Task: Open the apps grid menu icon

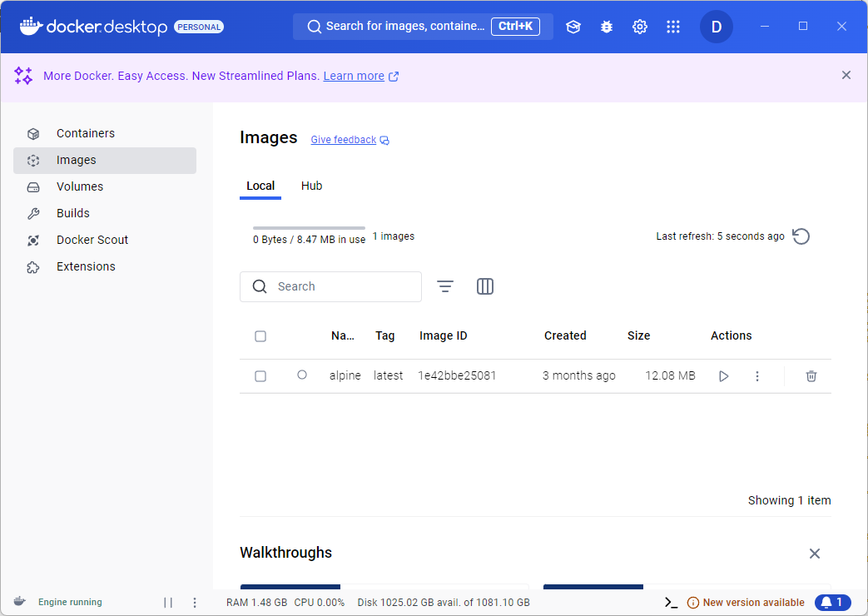Action: (673, 27)
